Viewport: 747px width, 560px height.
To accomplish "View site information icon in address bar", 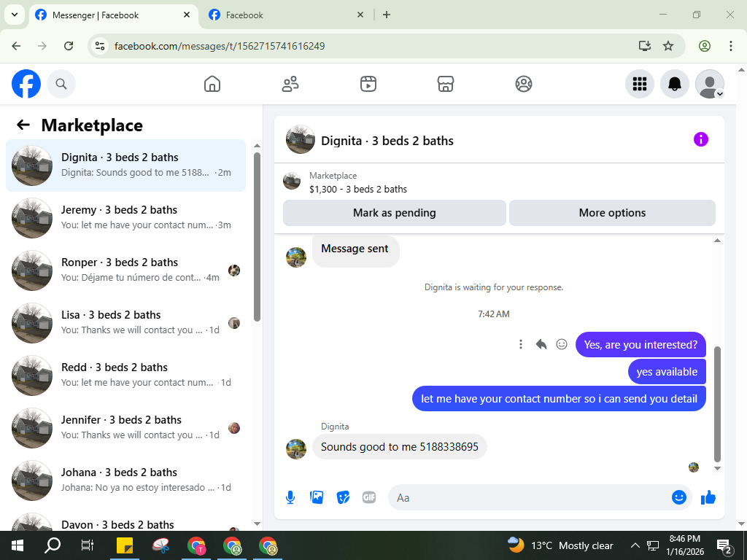I will click(x=99, y=46).
